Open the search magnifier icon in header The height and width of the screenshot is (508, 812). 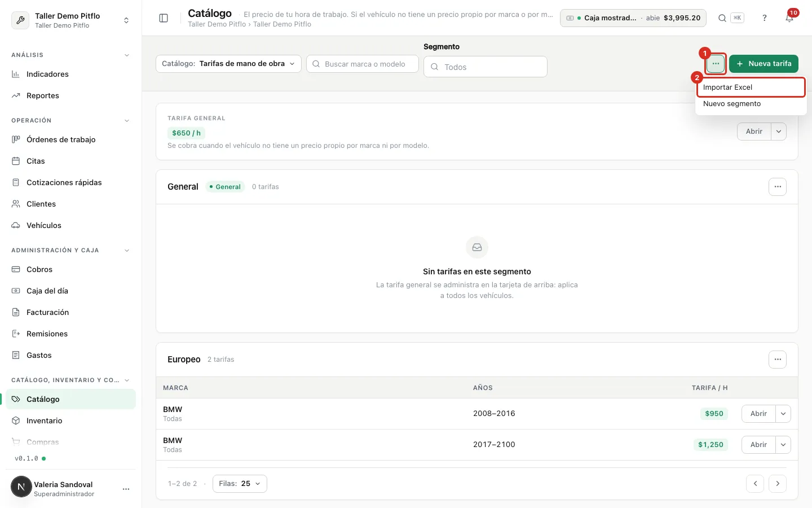tap(722, 18)
